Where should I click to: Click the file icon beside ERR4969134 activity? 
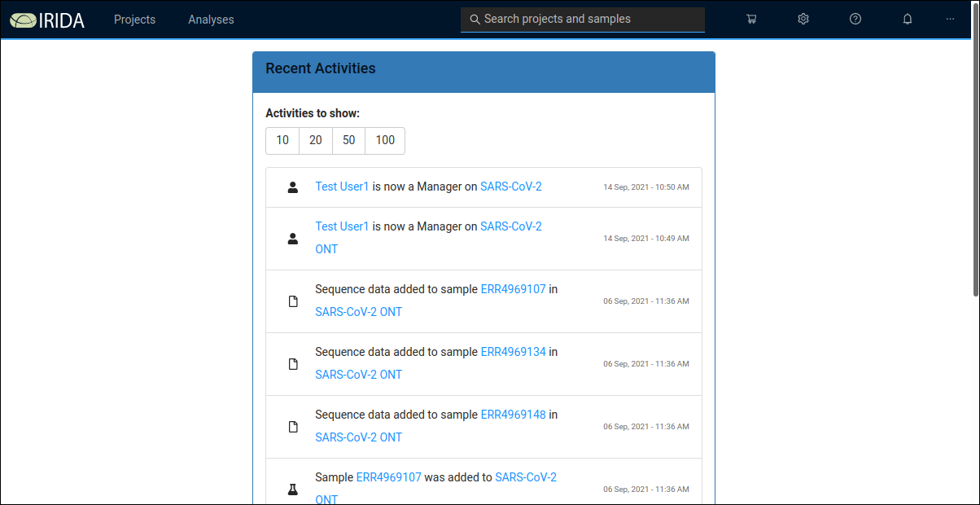click(x=293, y=364)
